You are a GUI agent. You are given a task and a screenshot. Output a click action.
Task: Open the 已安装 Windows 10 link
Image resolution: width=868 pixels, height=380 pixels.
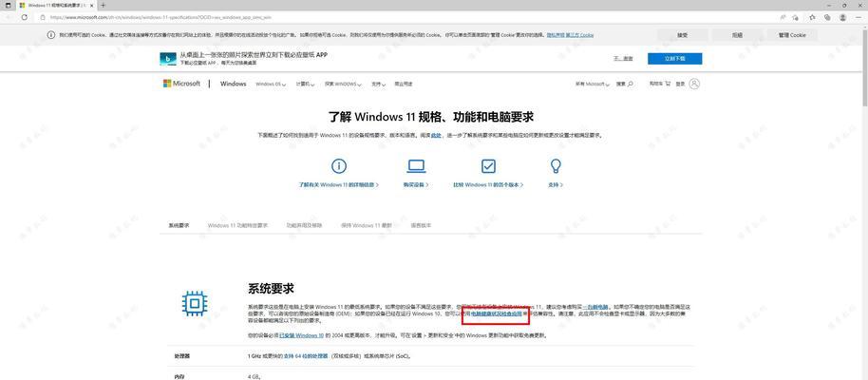click(x=301, y=335)
